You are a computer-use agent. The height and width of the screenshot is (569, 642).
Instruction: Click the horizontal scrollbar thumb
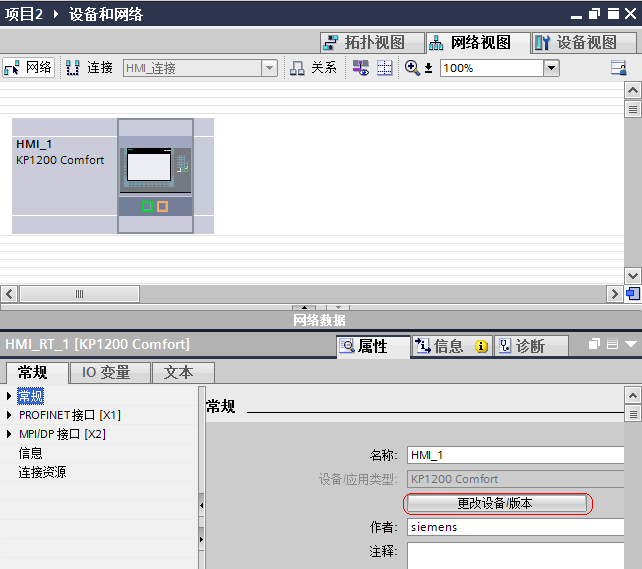(79, 294)
